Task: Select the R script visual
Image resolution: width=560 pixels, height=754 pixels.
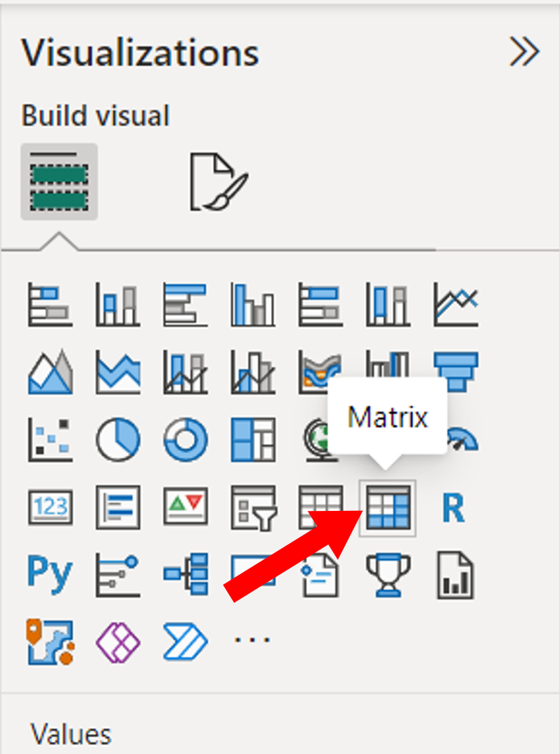Action: click(x=455, y=508)
